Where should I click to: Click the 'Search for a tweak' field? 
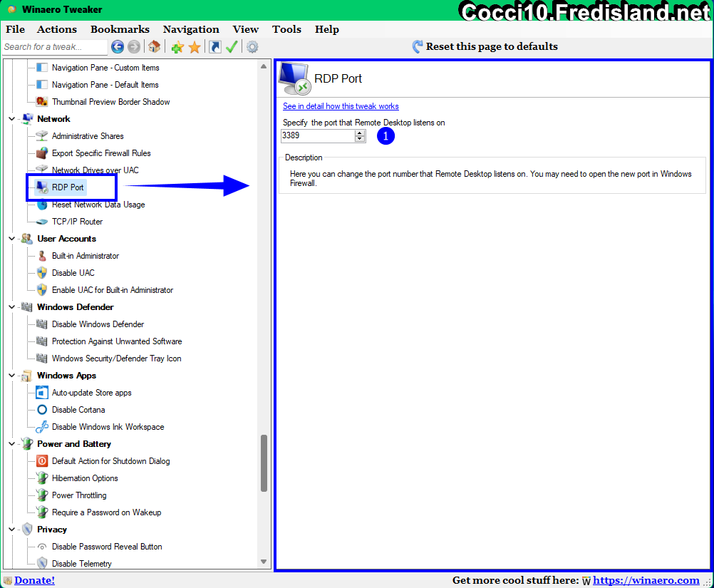point(55,47)
